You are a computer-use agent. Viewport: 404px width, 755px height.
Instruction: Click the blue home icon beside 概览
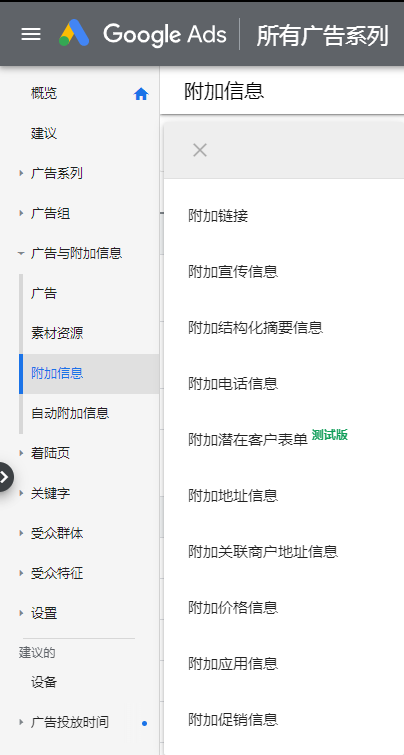tap(141, 94)
